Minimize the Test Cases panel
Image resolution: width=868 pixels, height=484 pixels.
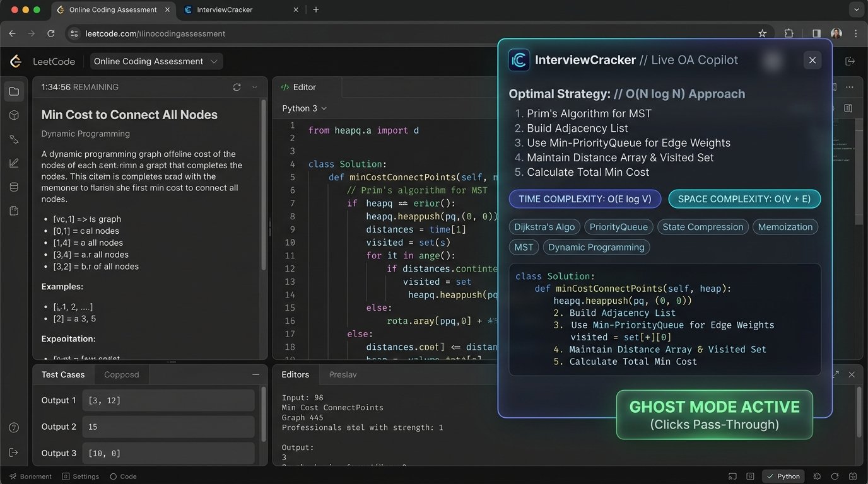255,374
